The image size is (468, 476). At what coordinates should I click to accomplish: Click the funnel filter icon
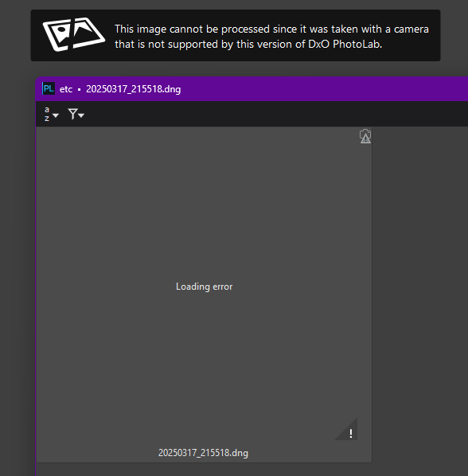tap(72, 114)
